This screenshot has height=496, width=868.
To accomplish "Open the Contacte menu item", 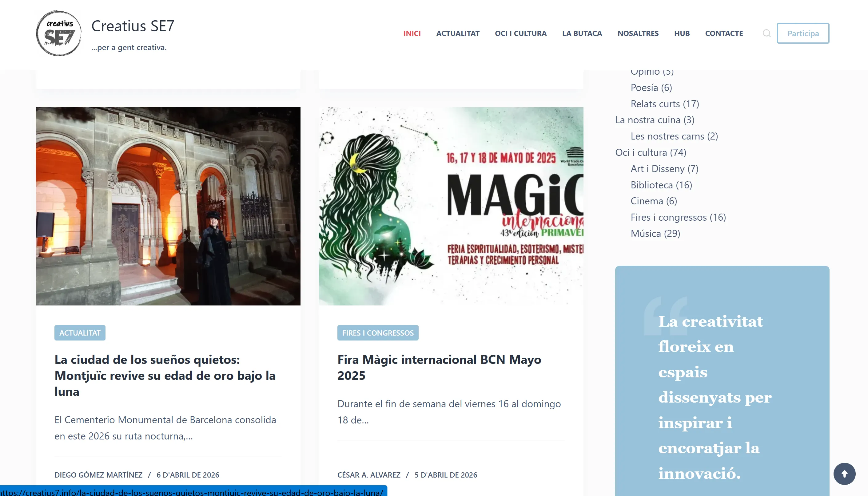I will coord(724,33).
